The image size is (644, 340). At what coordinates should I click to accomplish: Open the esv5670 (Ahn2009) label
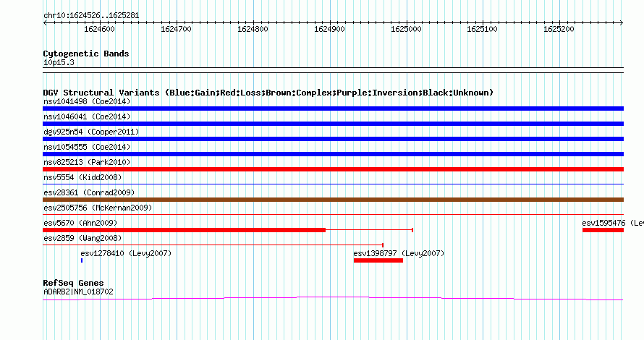pos(80,223)
